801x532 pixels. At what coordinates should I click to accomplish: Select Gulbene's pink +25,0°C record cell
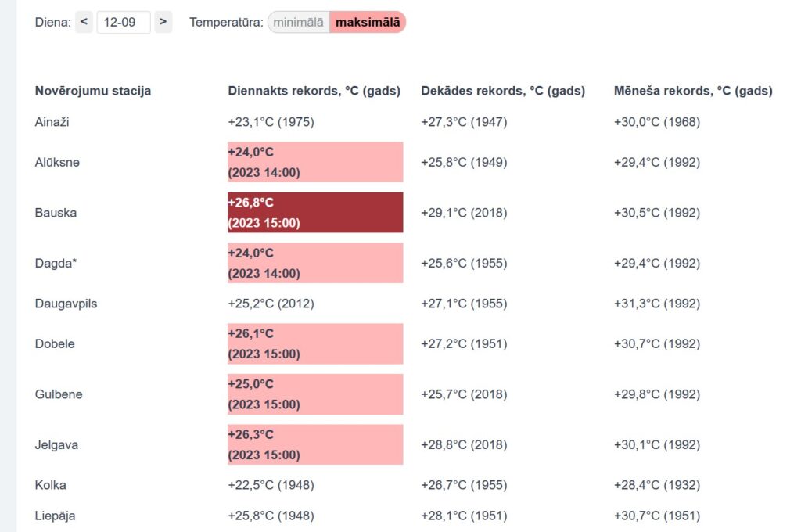pos(315,394)
